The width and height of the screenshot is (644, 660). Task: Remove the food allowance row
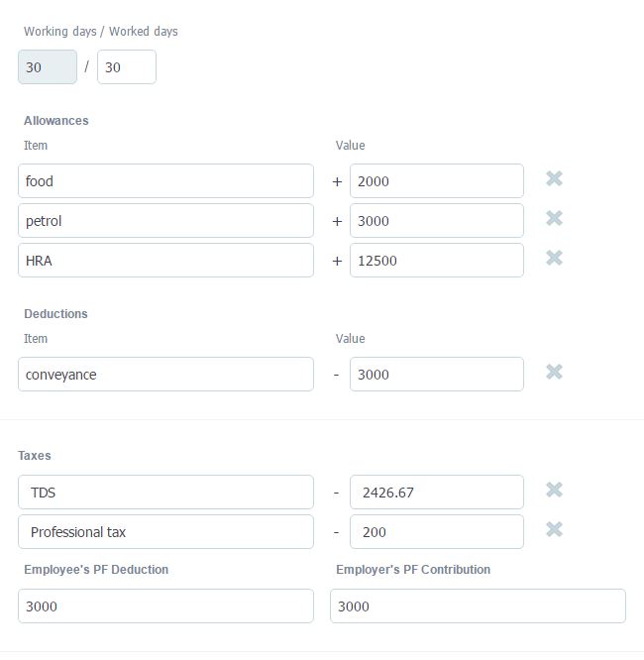coord(554,178)
